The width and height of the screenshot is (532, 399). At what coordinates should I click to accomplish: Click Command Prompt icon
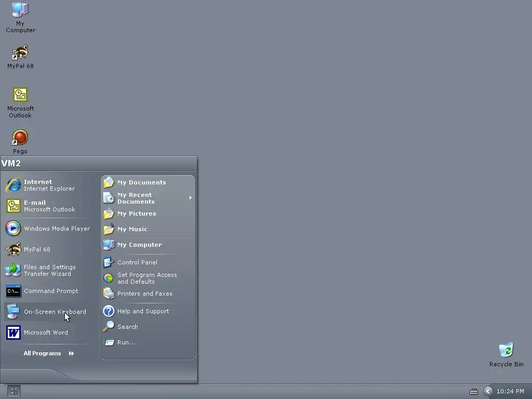13,291
